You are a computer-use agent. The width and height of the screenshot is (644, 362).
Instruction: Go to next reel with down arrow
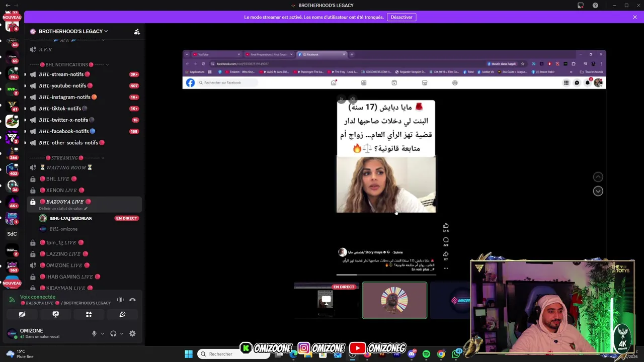point(598,191)
